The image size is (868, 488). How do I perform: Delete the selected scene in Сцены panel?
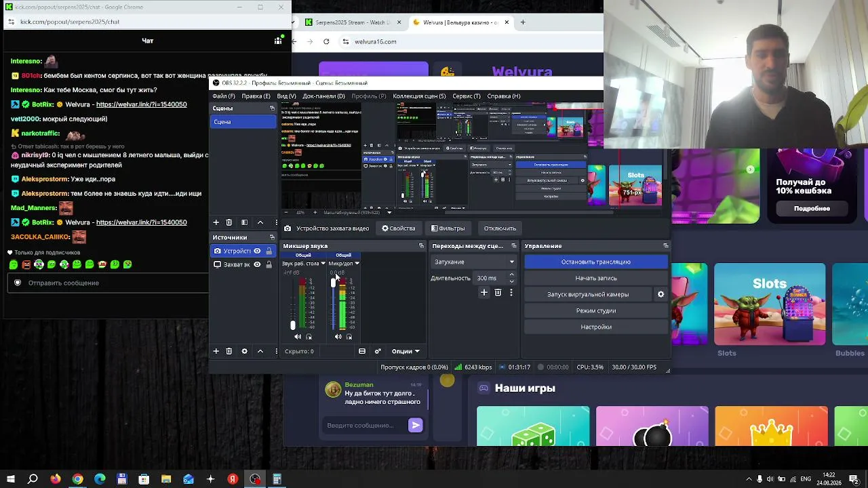coord(229,222)
